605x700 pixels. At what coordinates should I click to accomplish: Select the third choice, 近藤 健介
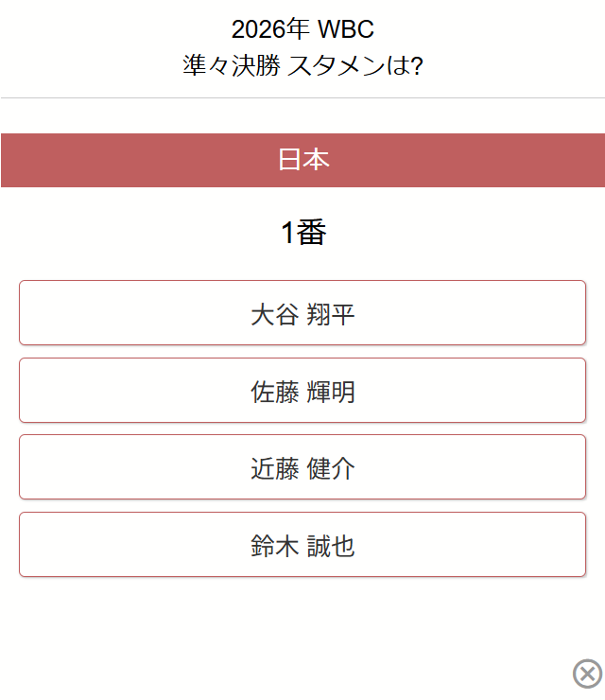[302, 467]
